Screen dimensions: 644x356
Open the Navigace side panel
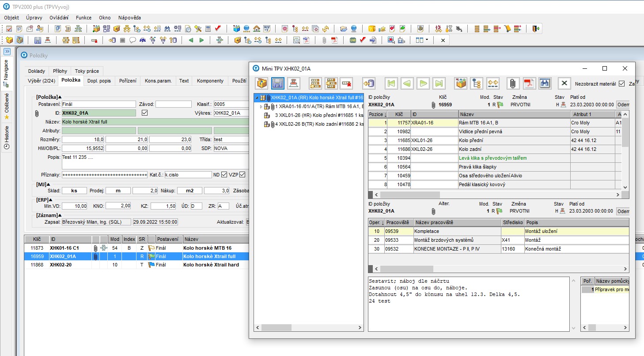(x=6, y=75)
